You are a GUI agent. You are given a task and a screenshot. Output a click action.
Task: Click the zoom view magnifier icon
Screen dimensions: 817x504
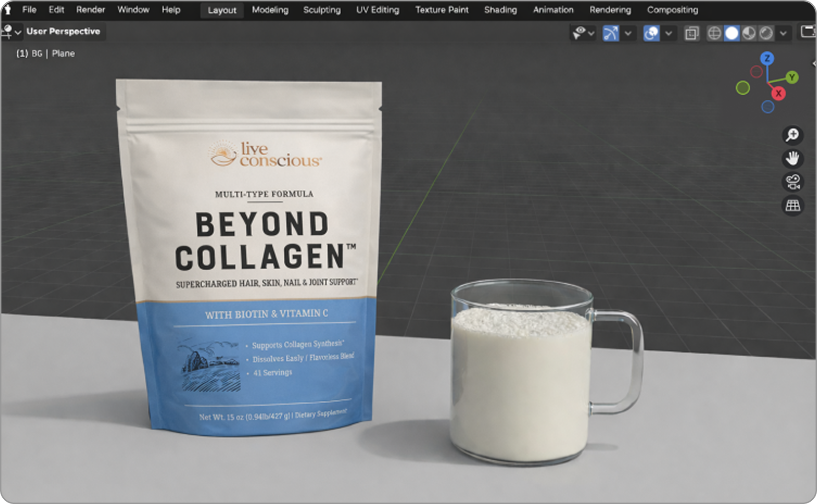click(793, 135)
